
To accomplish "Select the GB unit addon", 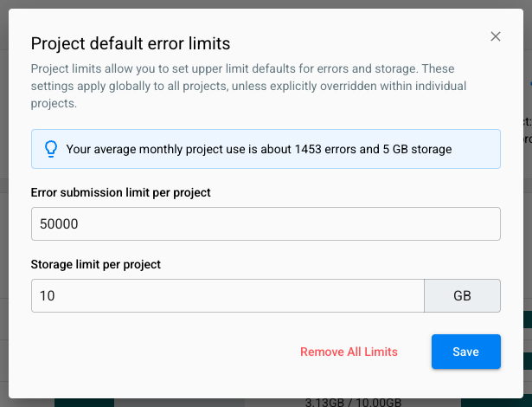I will (462, 295).
